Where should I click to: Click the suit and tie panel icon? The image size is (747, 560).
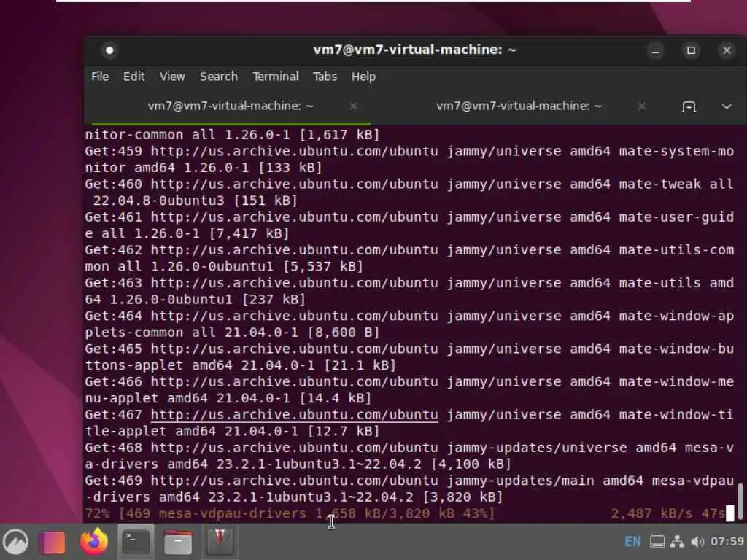tap(220, 542)
